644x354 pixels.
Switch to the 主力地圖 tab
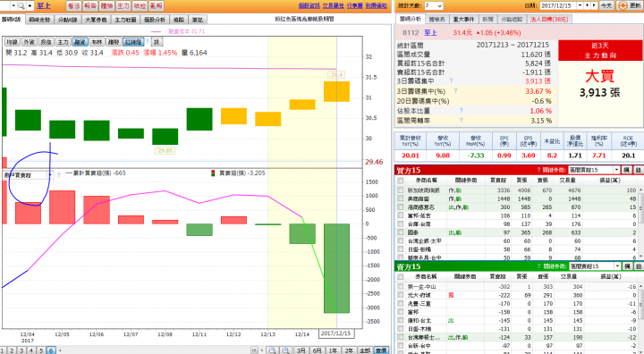pyautogui.click(x=125, y=20)
